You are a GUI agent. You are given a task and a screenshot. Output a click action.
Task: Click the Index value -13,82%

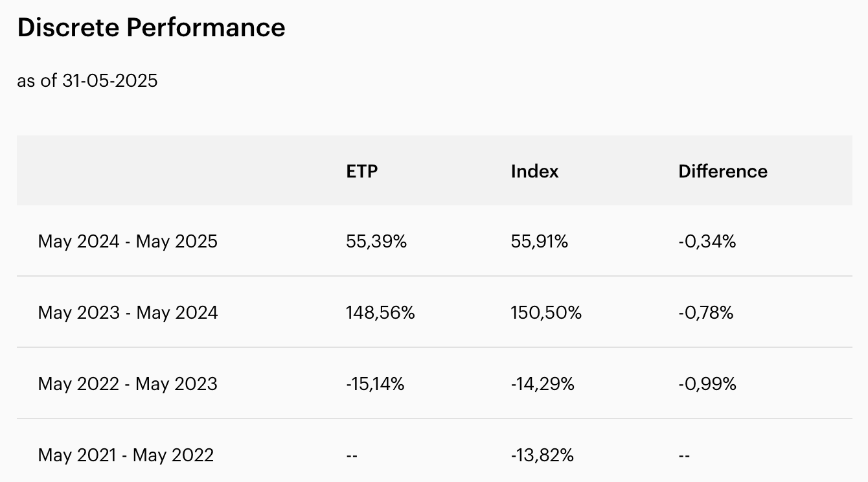click(542, 455)
